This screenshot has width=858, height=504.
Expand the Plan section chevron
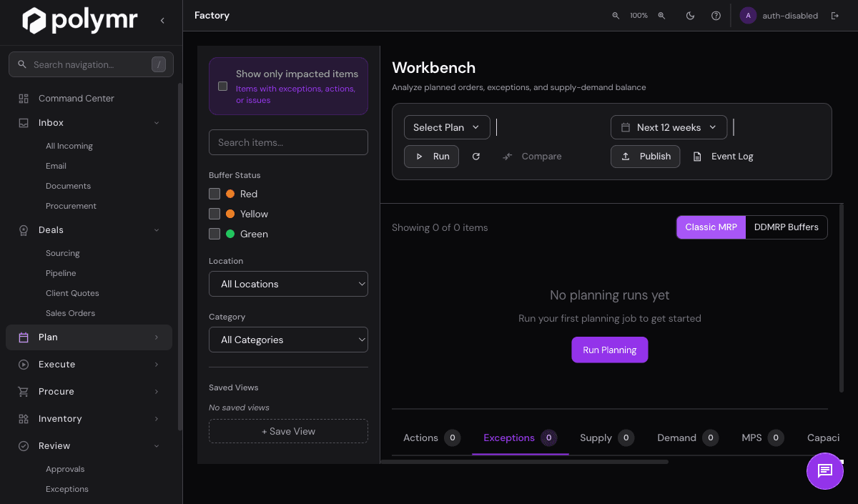pos(157,337)
